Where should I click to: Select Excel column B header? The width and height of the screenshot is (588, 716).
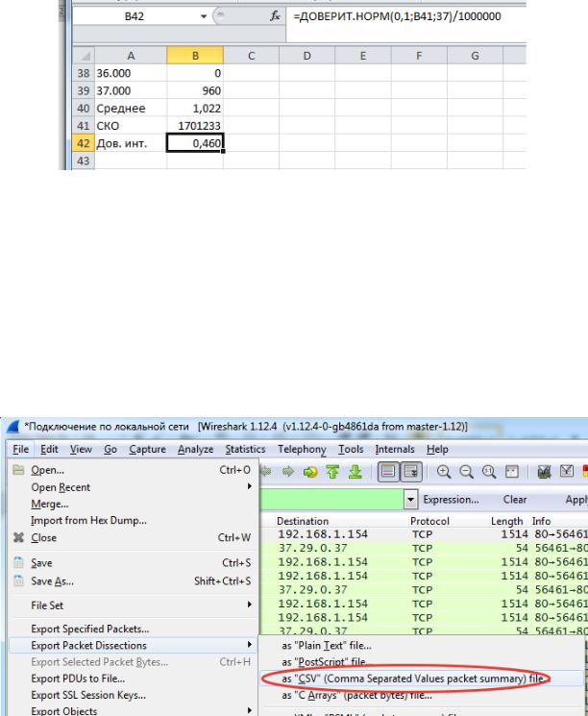coord(195,56)
